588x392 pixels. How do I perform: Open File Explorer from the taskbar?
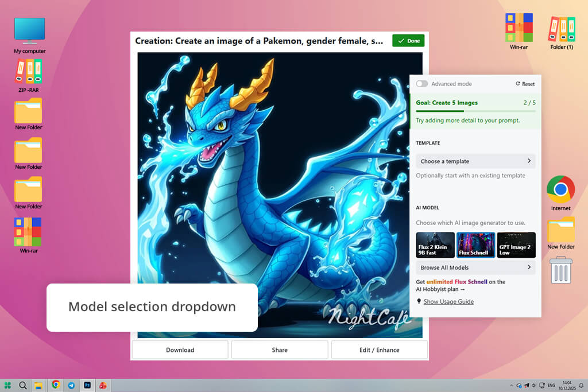pos(38,385)
